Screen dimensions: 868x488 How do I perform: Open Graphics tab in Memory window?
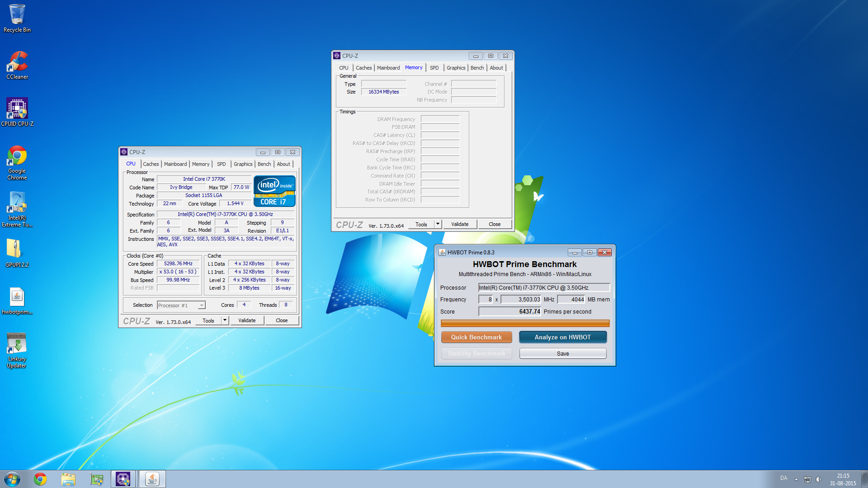[456, 68]
